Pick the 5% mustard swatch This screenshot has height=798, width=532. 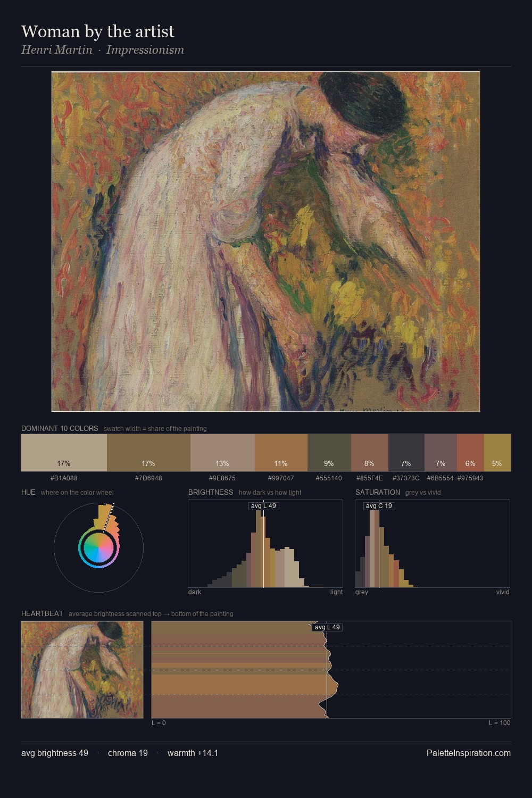(x=497, y=453)
